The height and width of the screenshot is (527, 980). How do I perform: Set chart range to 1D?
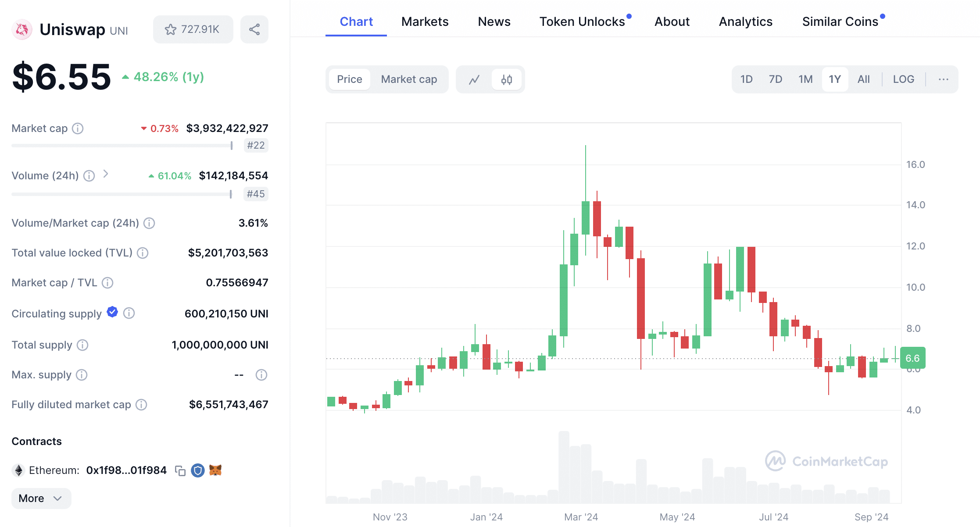tap(746, 79)
